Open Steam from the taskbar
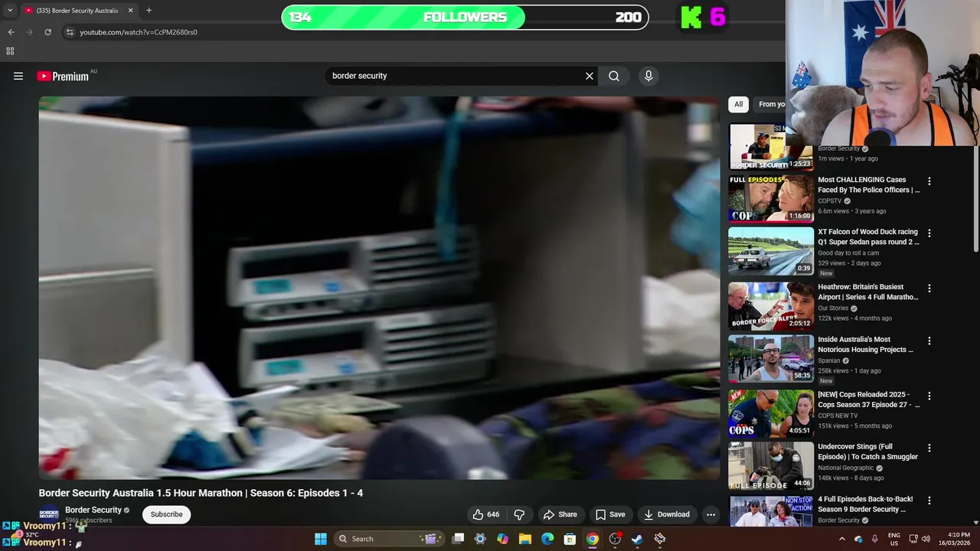The image size is (980, 551). click(637, 539)
